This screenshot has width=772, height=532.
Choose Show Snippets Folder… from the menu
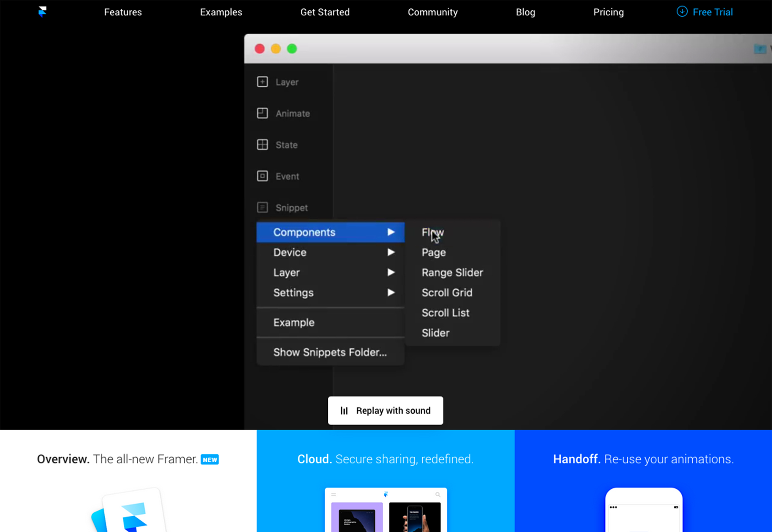[330, 352]
